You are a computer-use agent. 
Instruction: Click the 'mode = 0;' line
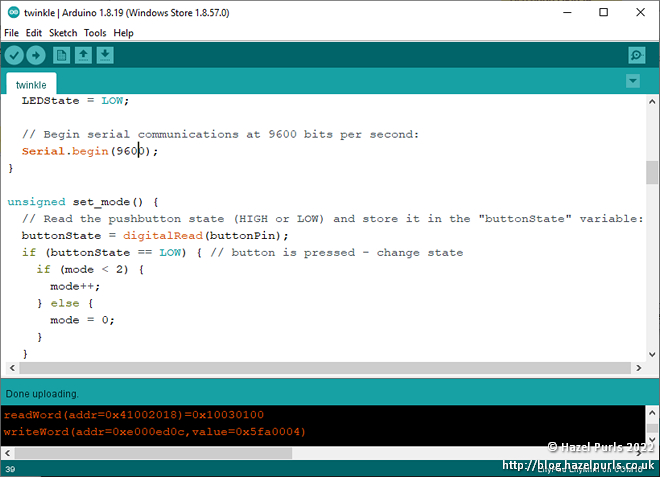pos(82,320)
